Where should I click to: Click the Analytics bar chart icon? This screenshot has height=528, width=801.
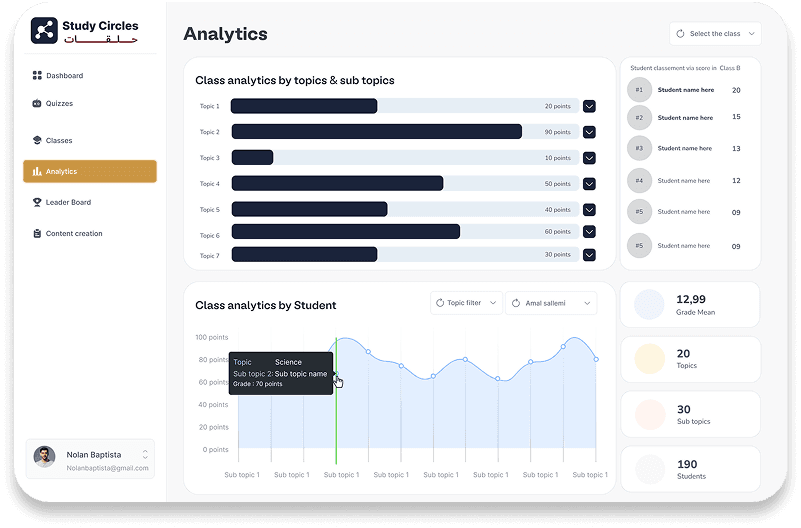click(37, 172)
